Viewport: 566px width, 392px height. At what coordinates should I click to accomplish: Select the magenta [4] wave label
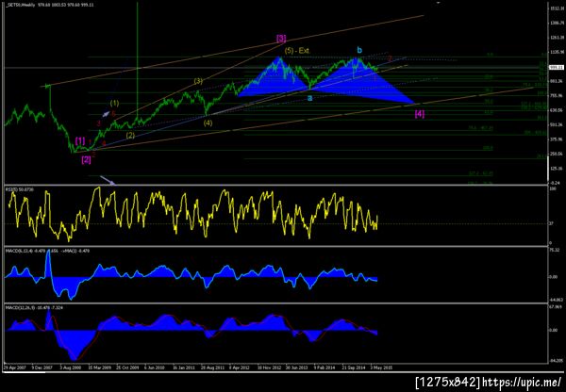[420, 114]
